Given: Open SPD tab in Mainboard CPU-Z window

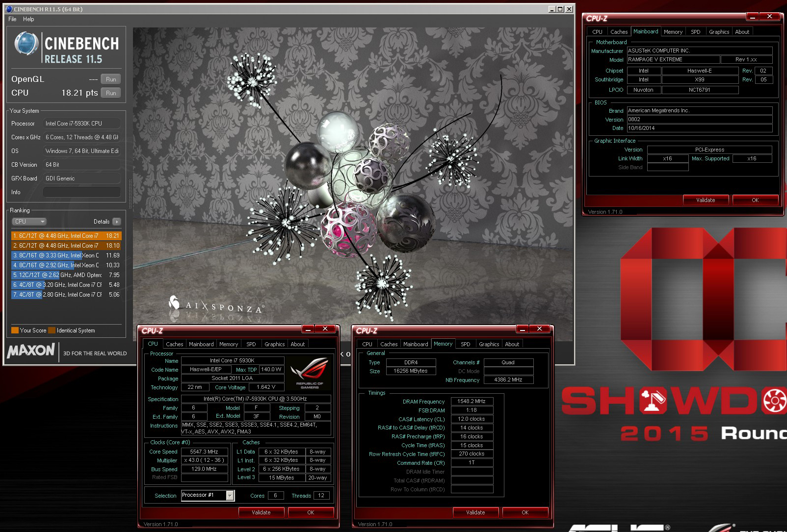Looking at the screenshot, I should pos(695,32).
